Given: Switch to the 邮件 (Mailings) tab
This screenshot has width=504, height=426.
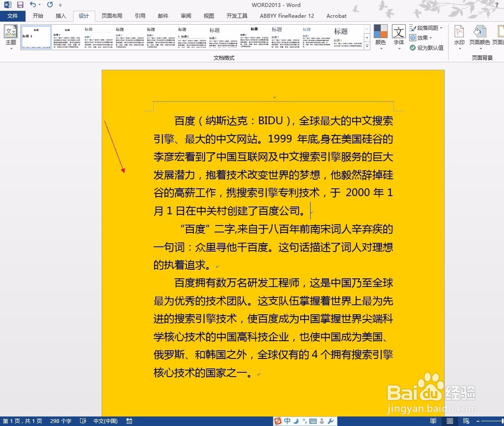Looking at the screenshot, I should click(163, 16).
